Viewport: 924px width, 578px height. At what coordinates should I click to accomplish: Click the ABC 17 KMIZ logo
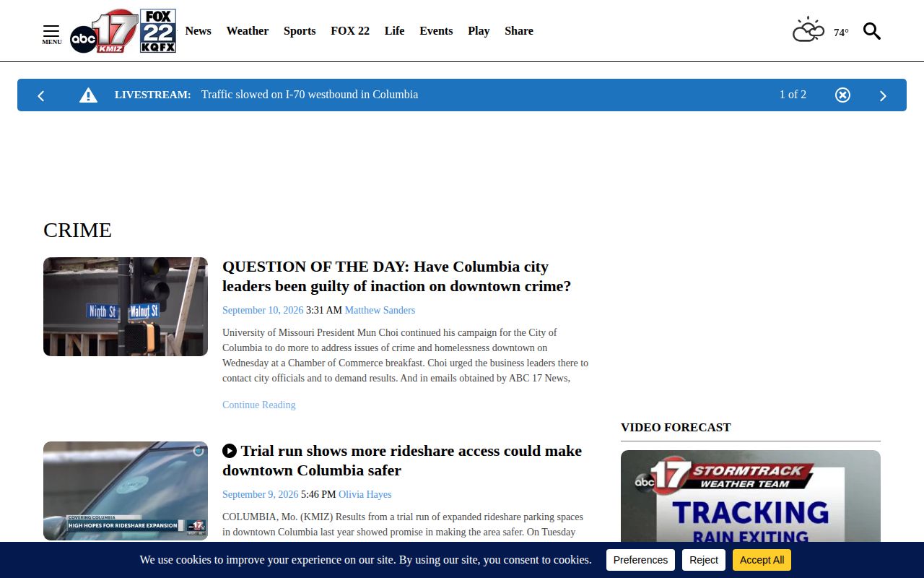click(104, 31)
